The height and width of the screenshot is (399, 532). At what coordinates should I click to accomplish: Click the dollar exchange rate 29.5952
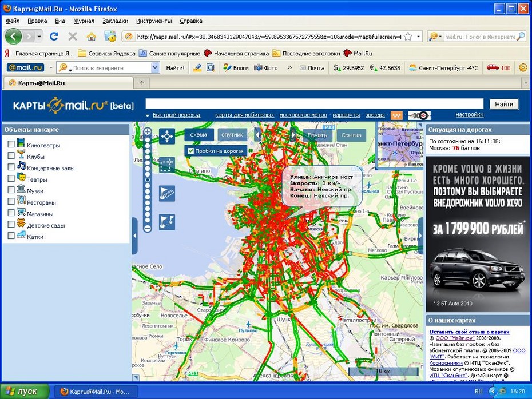(x=349, y=68)
